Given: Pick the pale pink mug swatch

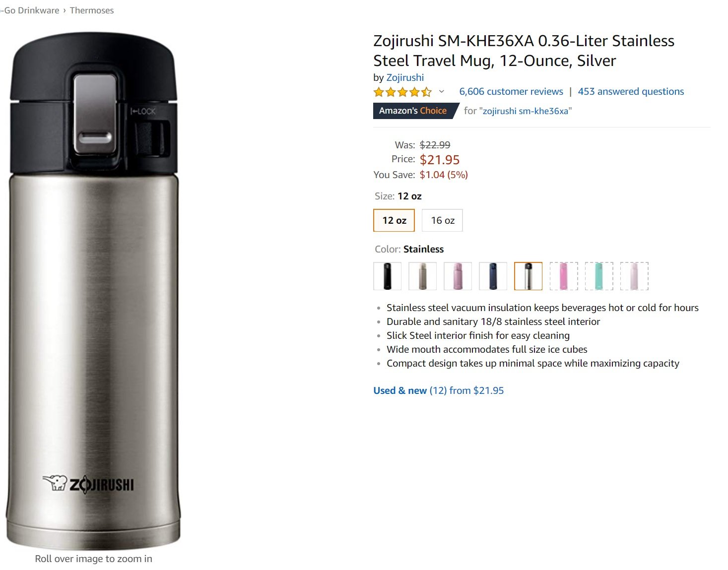Looking at the screenshot, I should click(x=634, y=276).
